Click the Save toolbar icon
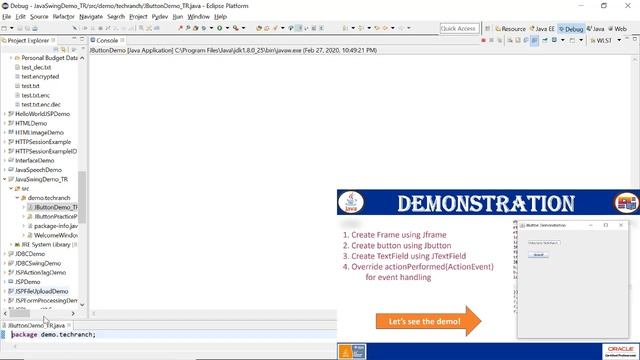This screenshot has width=640, height=360. tap(19, 28)
